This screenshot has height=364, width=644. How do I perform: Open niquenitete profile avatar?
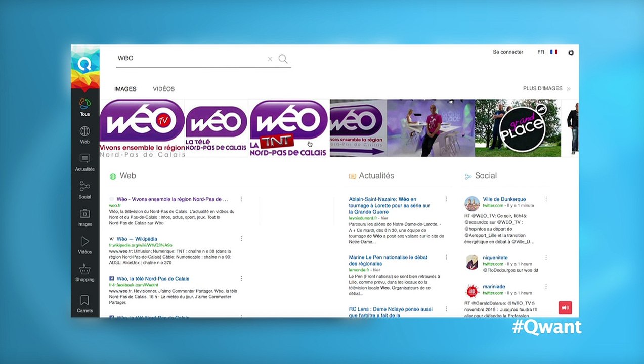pos(472,262)
